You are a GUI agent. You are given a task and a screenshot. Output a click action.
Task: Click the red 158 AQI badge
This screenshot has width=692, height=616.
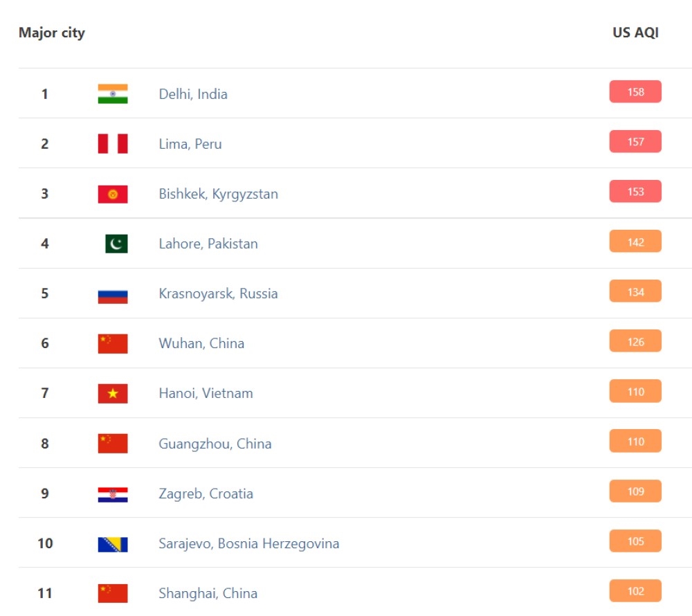click(635, 92)
